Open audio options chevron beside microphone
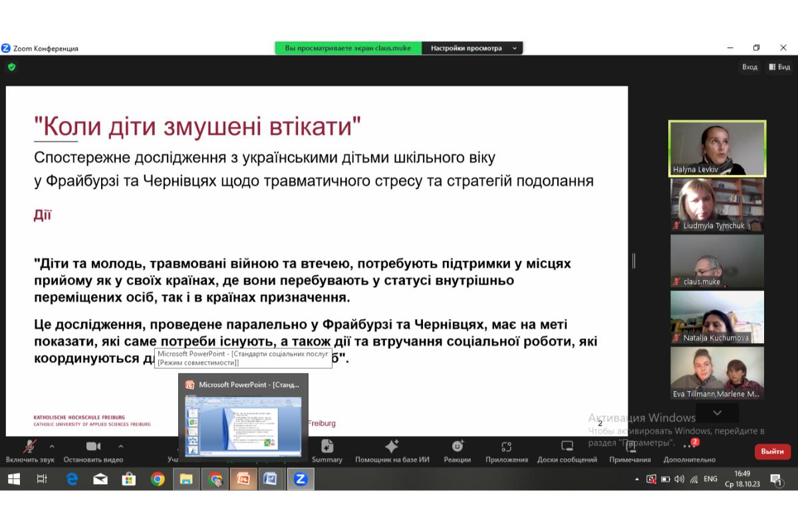This screenshot has height=532, width=798. pos(52,446)
